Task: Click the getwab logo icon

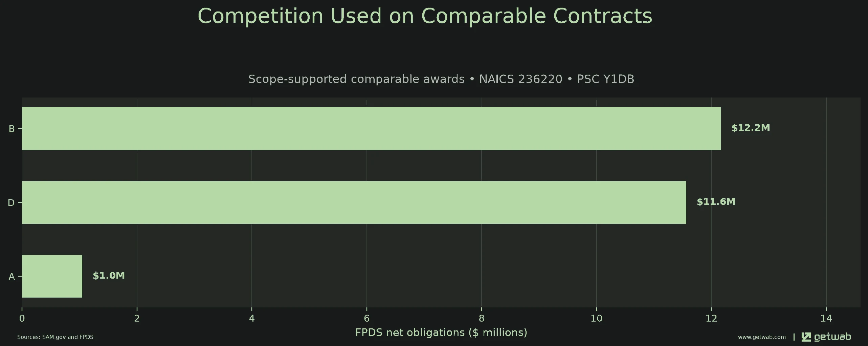Action: 806,337
